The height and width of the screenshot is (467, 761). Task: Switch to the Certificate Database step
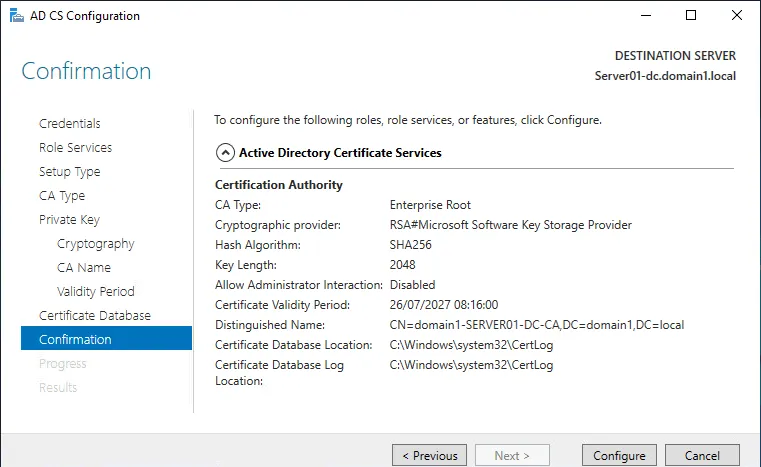(x=94, y=316)
